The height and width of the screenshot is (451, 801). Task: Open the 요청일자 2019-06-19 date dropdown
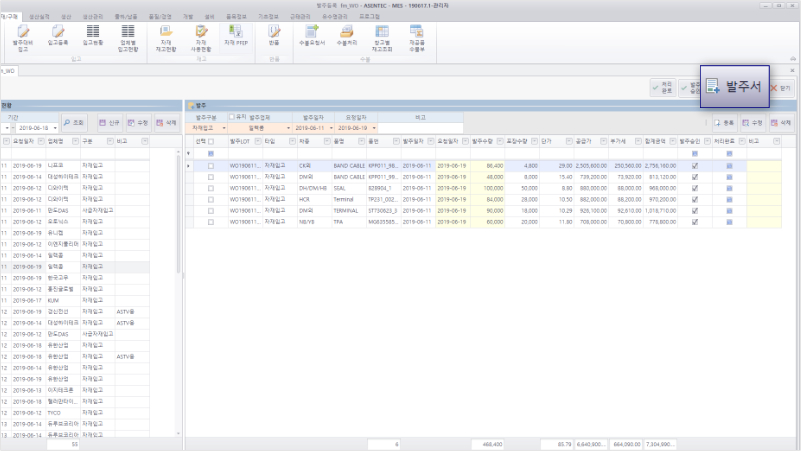[x=374, y=128]
